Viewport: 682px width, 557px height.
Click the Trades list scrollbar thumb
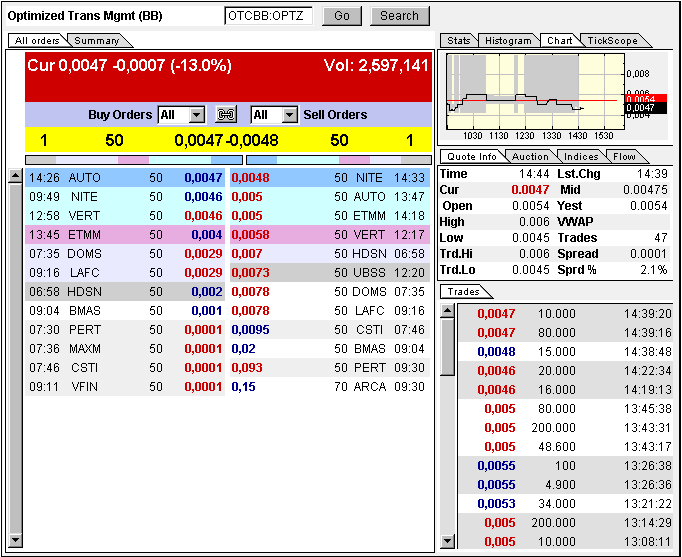pyautogui.click(x=448, y=347)
